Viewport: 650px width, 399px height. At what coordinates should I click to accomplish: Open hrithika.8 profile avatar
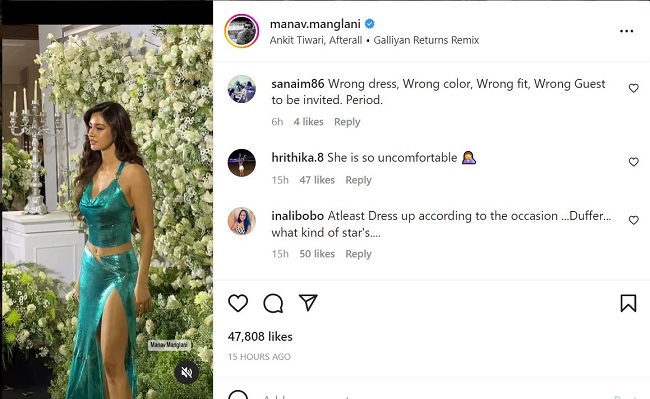click(242, 162)
